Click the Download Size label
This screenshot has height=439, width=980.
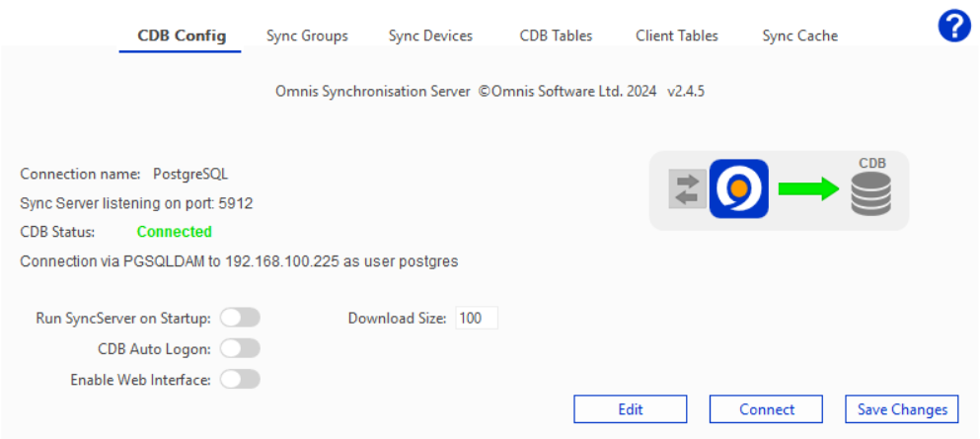(398, 318)
